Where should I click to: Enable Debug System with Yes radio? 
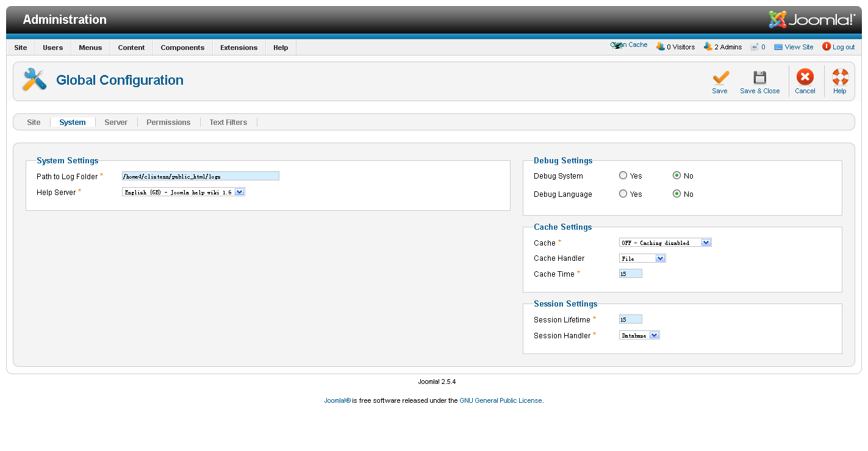coord(623,176)
